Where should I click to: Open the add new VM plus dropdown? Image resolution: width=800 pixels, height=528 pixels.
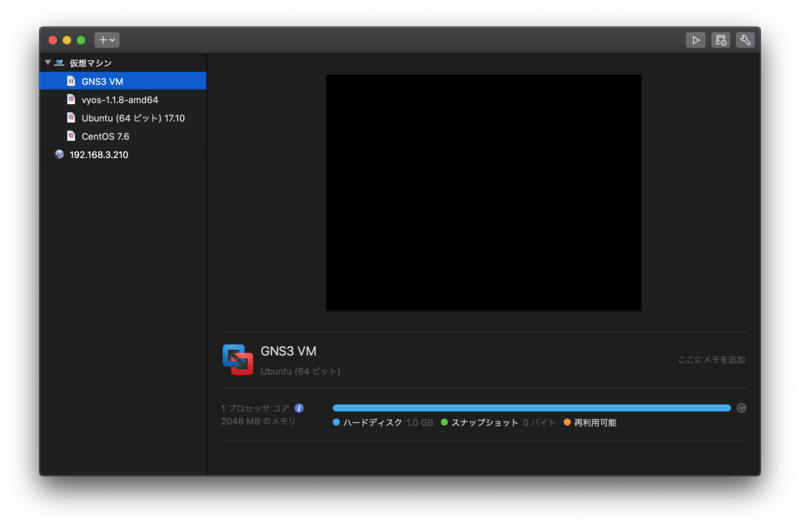pos(107,40)
